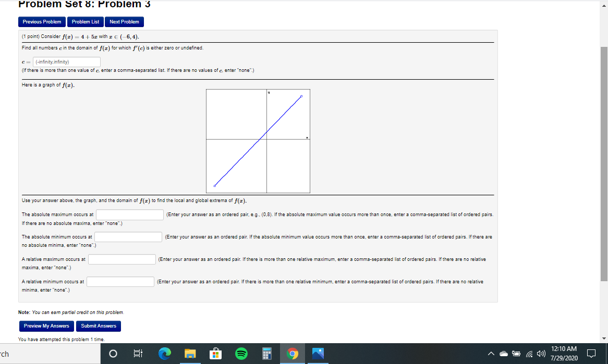Image resolution: width=608 pixels, height=364 pixels.
Task: Click Windows search box in taskbar
Action: click(50, 354)
